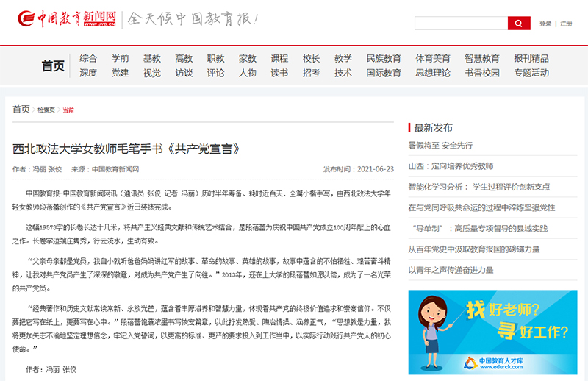Open the 登录 login link

coord(545,24)
